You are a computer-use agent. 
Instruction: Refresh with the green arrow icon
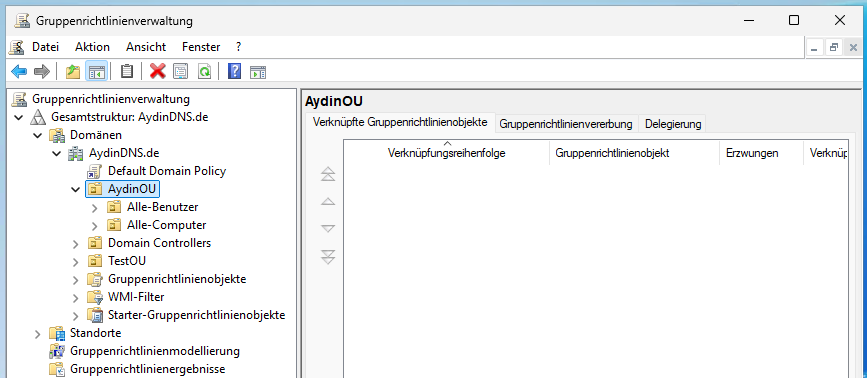[205, 71]
